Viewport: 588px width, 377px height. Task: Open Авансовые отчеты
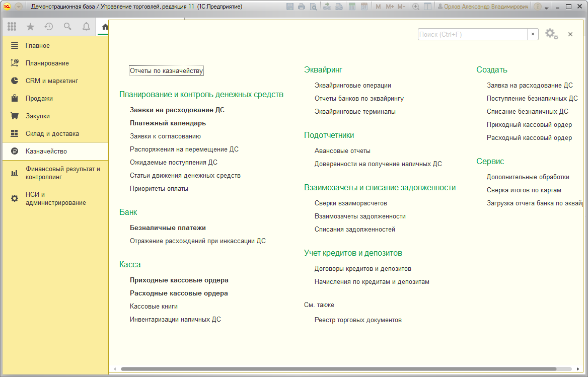342,150
